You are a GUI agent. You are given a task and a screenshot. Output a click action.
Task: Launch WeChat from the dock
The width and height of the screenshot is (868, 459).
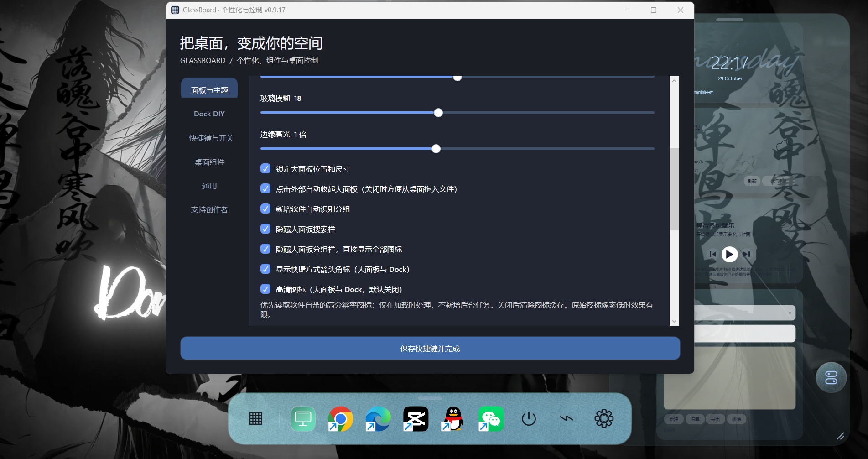pos(491,419)
